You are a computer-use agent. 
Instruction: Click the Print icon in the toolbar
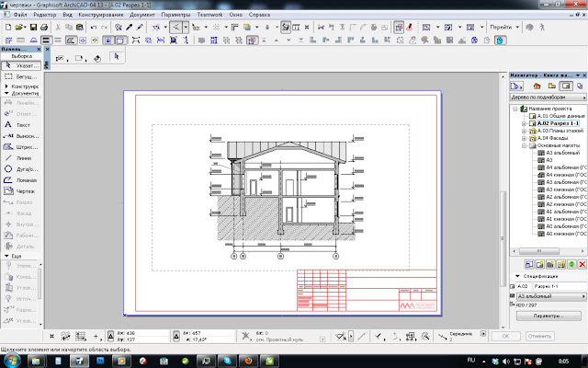point(44,27)
